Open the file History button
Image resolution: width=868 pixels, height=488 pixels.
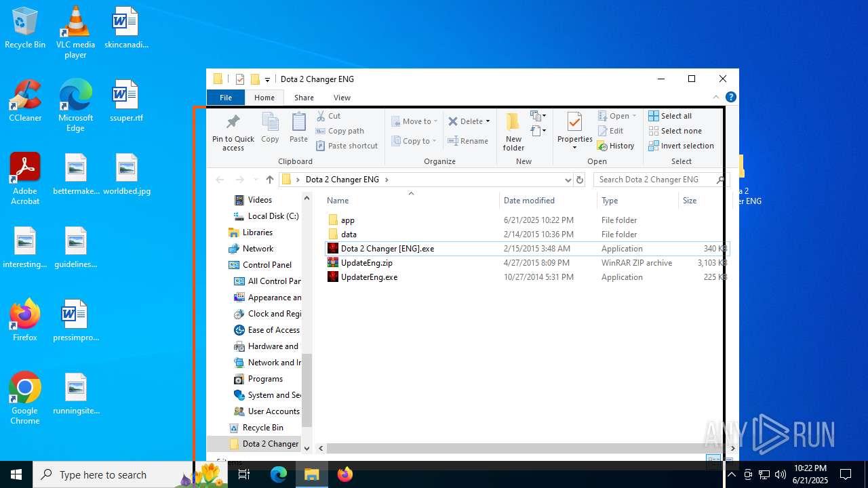tap(616, 146)
